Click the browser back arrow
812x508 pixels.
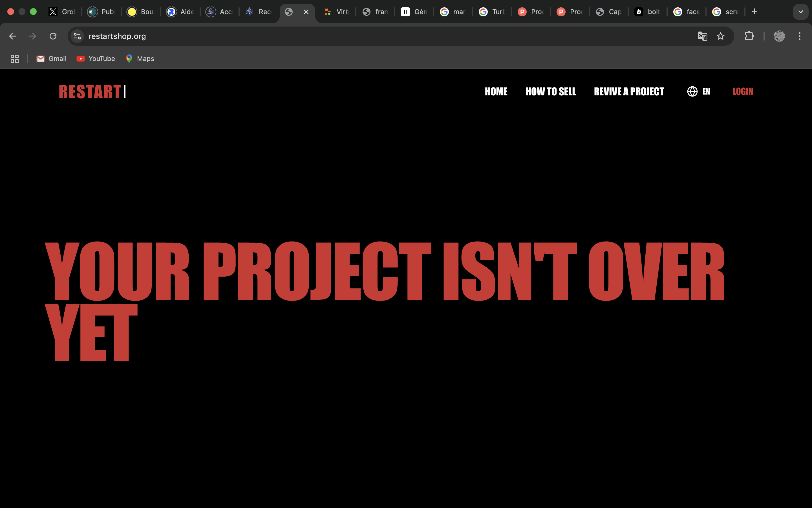pos(12,36)
